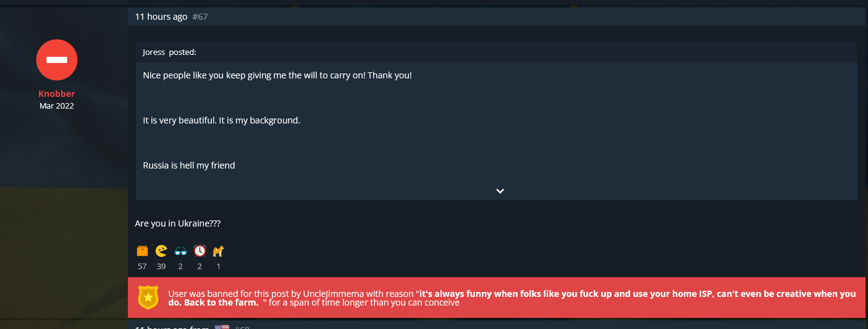Click the gold moderator badge icon

pos(148,298)
